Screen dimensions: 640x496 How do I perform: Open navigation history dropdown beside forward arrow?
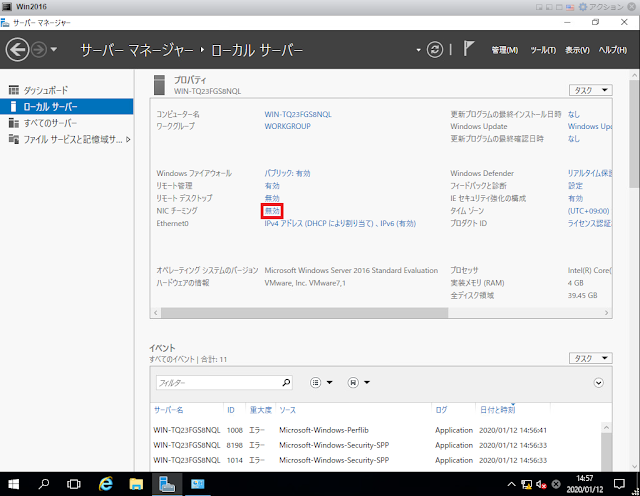(53, 50)
